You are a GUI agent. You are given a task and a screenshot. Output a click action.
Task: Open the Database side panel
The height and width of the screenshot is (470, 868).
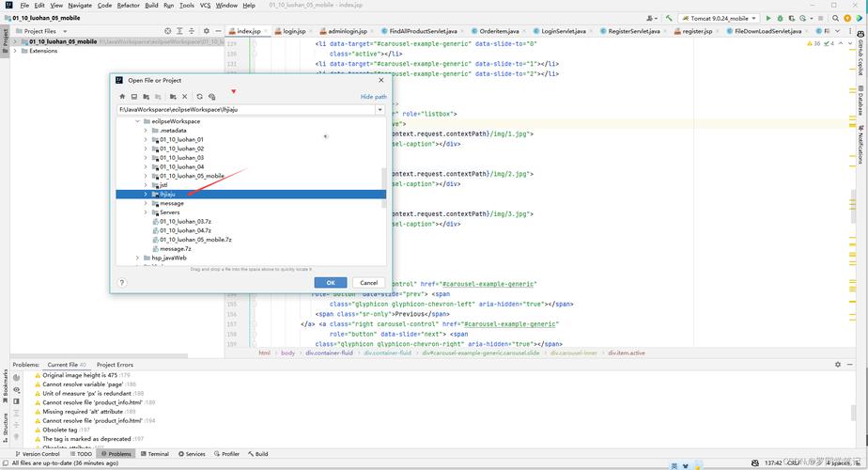coord(860,100)
